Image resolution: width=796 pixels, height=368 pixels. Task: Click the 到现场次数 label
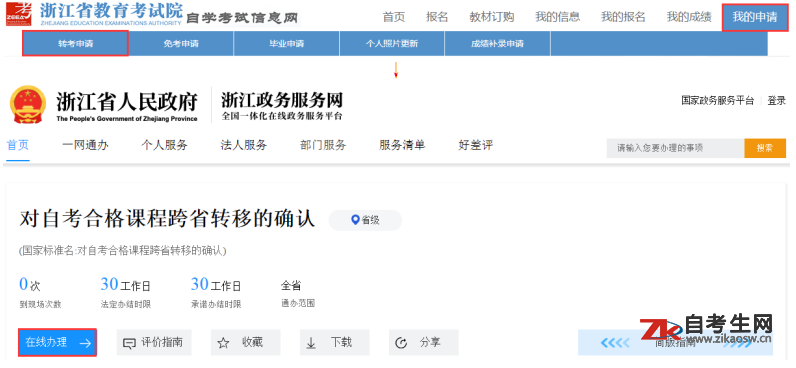tap(40, 305)
